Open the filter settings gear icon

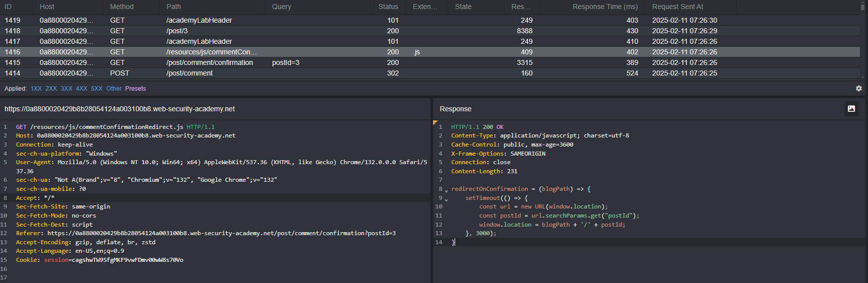858,88
